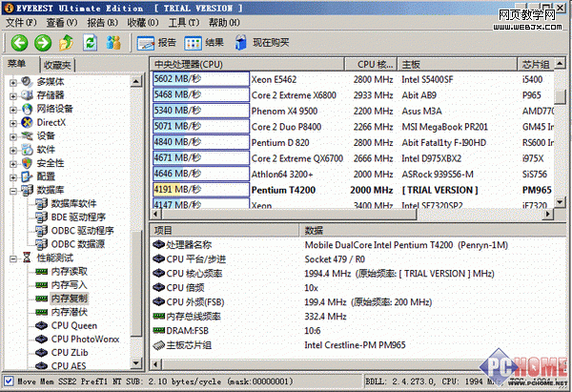Open CPU PhotoWorxx benchmark item

(87, 338)
